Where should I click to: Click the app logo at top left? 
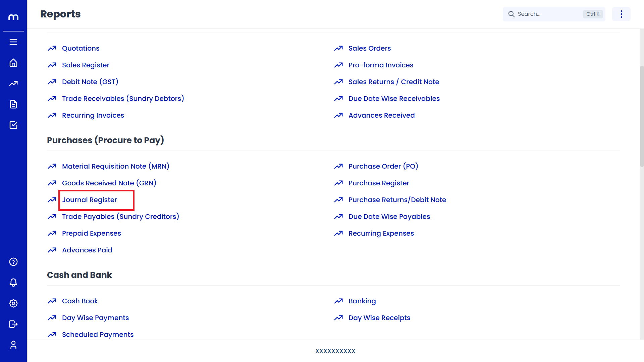13,17
